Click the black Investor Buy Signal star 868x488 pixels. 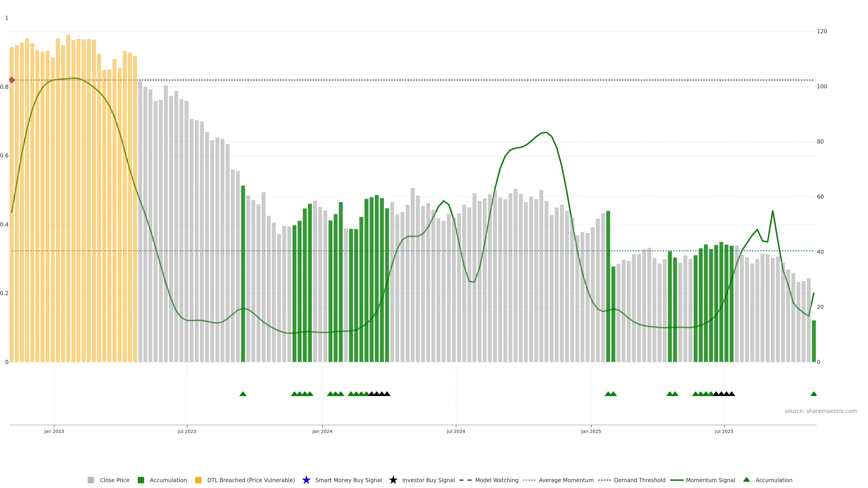pos(393,480)
